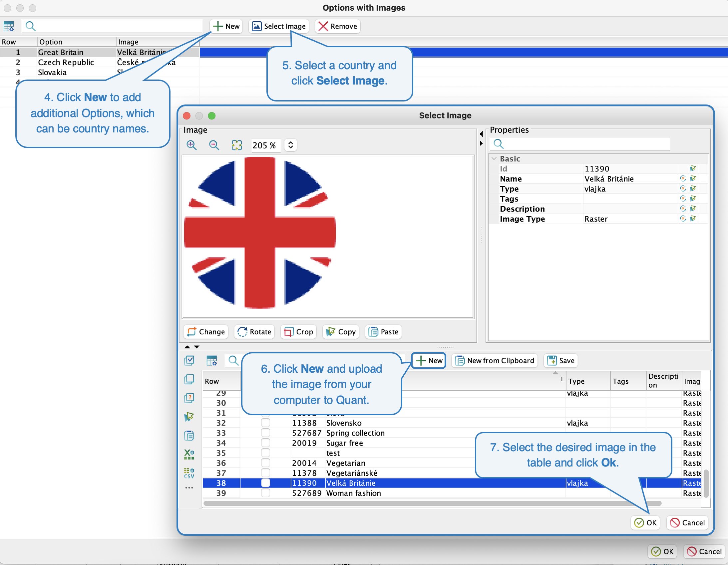Expand the image panel with the down arrow

pos(197,347)
